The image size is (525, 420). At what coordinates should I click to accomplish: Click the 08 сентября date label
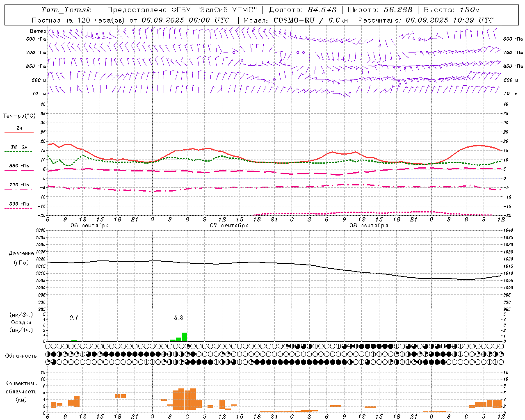click(x=369, y=225)
